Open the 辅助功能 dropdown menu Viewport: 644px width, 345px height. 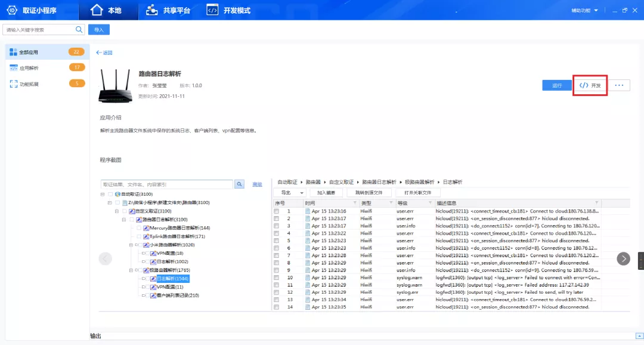click(x=584, y=10)
